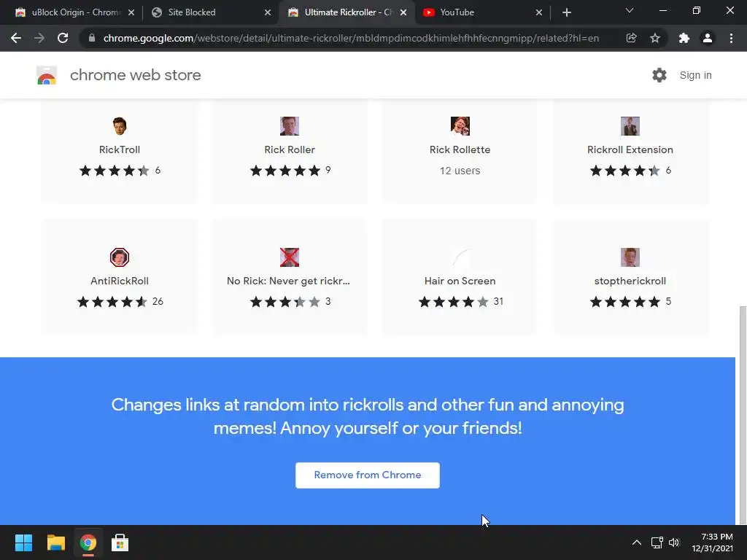
Task: Close the YouTube tab
Action: coord(539,12)
